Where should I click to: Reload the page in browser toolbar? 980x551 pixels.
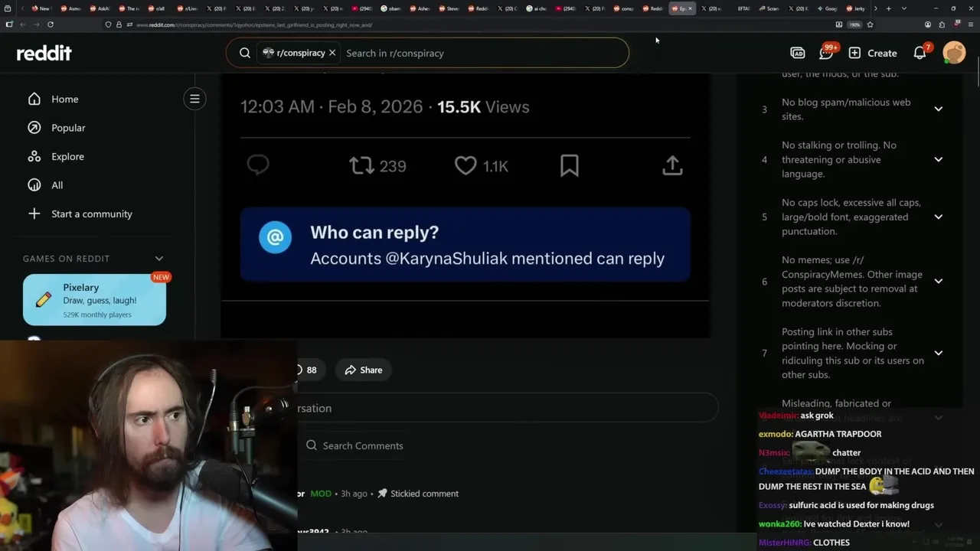coord(51,24)
